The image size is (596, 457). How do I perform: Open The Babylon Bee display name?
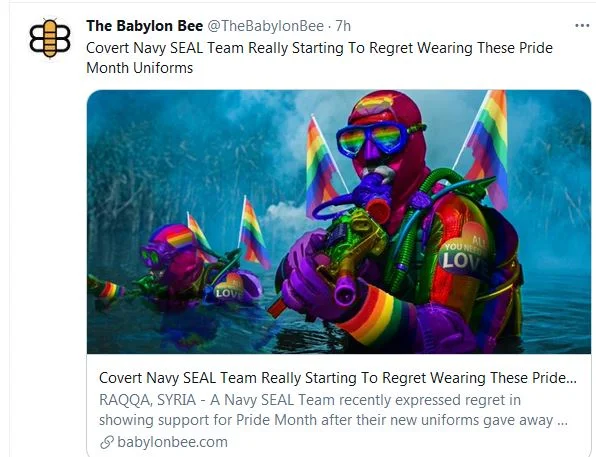(x=144, y=26)
